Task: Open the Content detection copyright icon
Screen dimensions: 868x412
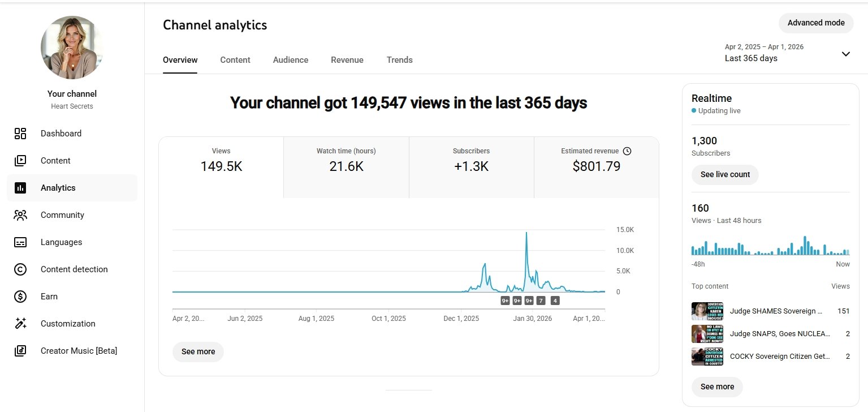Action: tap(20, 269)
